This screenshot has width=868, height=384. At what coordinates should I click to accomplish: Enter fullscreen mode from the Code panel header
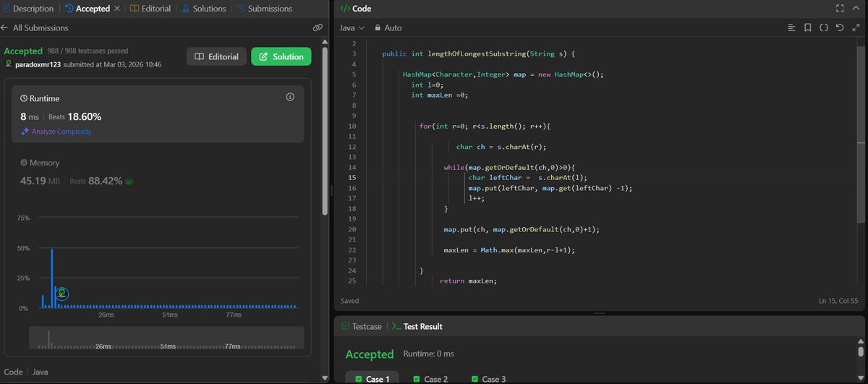coord(839,9)
